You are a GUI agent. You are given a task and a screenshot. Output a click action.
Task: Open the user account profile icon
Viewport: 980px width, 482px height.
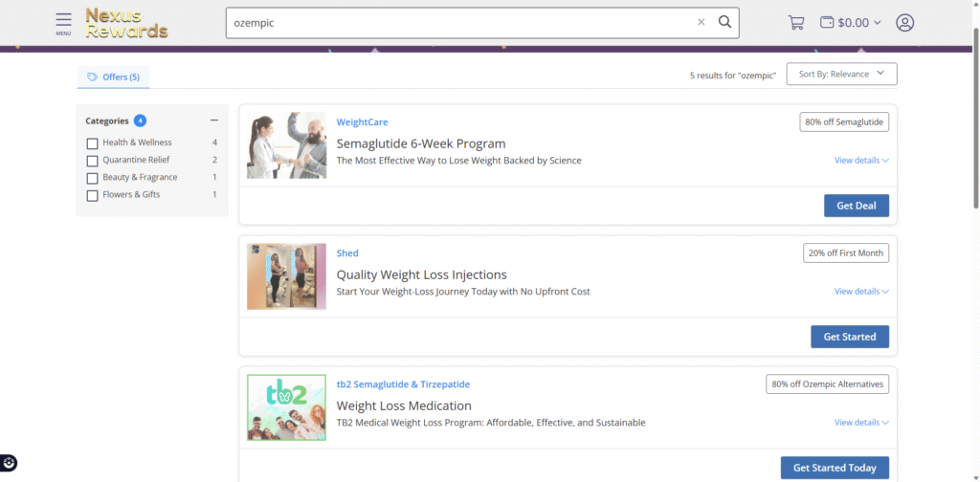pyautogui.click(x=904, y=23)
